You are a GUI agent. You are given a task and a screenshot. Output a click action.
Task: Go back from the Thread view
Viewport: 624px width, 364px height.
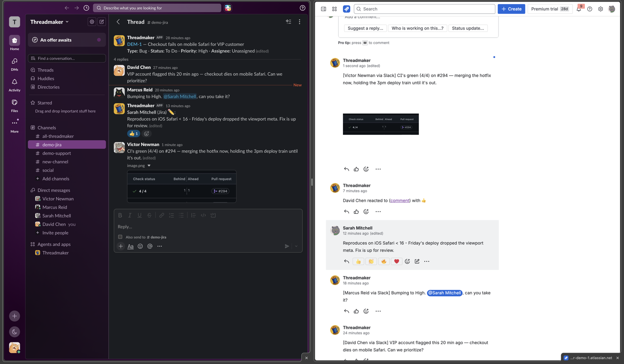(118, 22)
